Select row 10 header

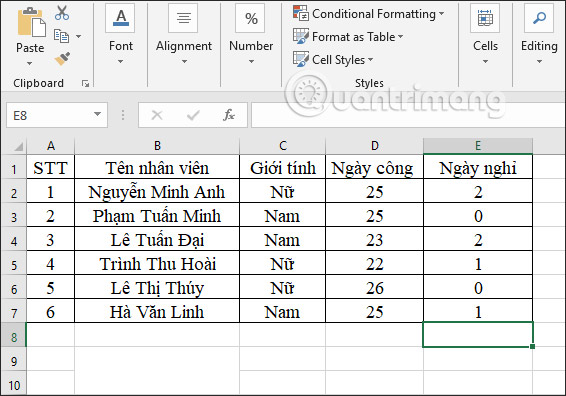point(14,384)
